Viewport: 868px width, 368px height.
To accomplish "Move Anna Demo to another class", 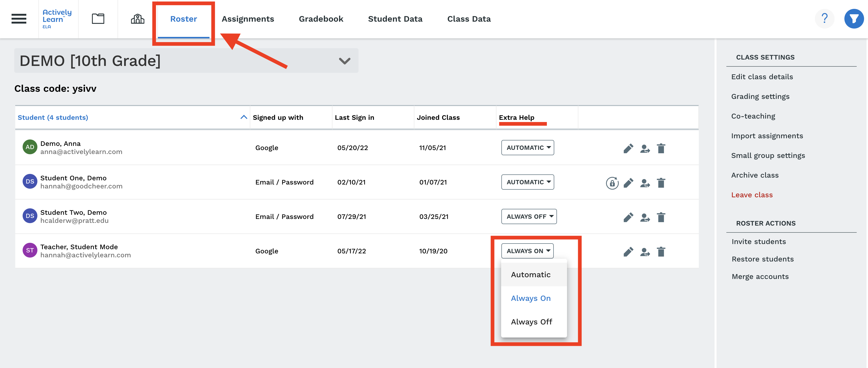I will pyautogui.click(x=645, y=149).
